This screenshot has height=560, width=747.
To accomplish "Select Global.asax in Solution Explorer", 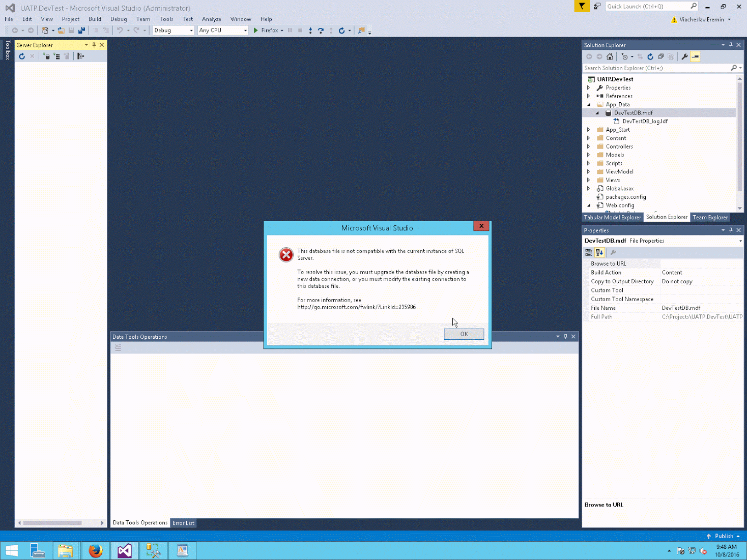I will (x=619, y=189).
